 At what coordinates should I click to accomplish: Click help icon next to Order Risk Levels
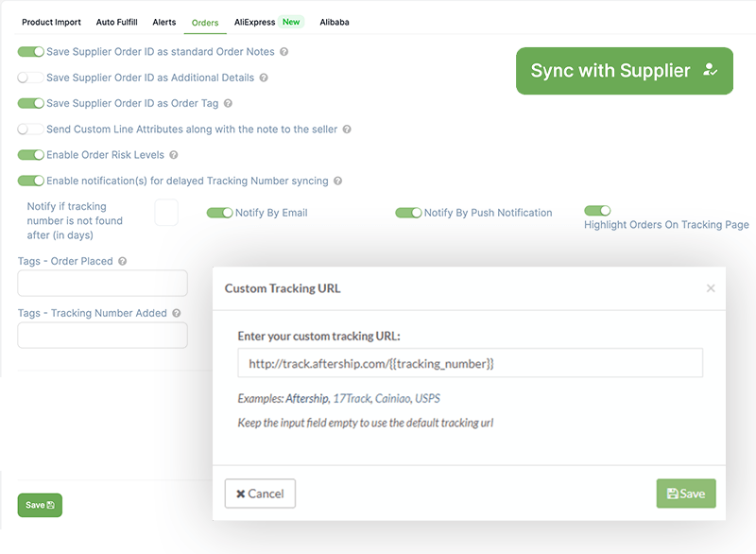[174, 155]
